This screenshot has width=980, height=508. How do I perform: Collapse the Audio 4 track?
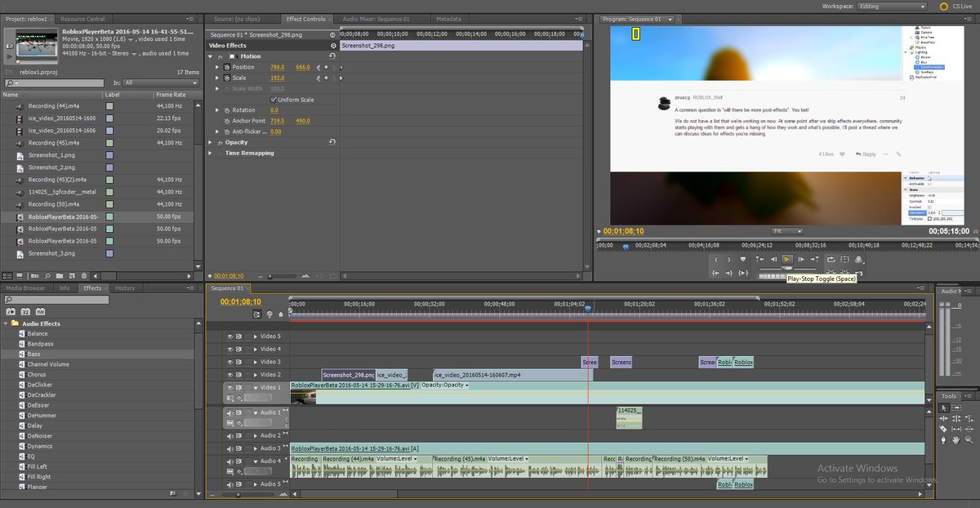(255, 461)
